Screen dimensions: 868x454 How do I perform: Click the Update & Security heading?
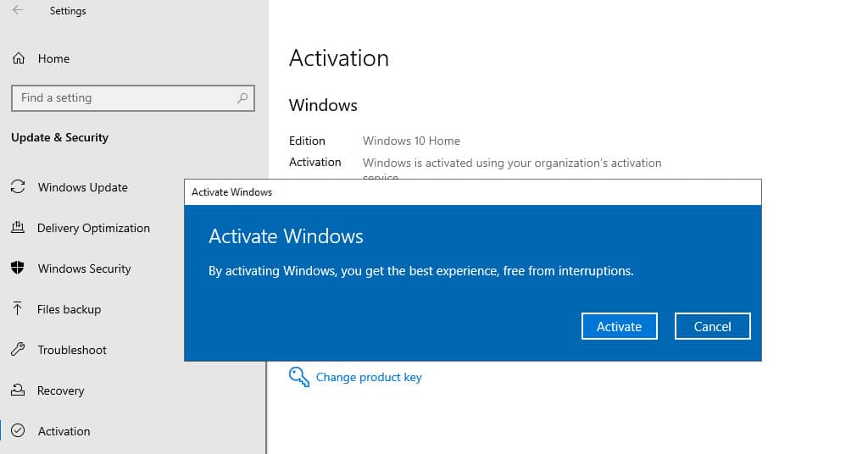[x=60, y=138]
